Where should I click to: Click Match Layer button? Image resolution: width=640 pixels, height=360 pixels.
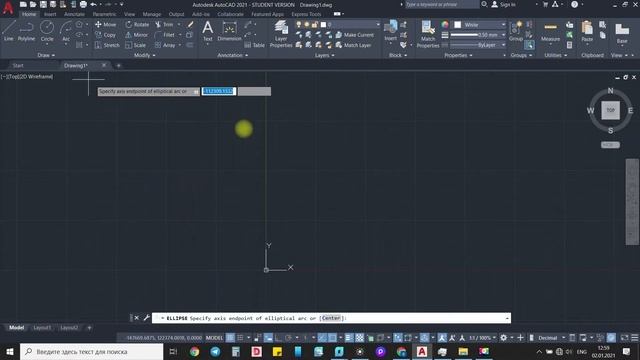point(353,45)
